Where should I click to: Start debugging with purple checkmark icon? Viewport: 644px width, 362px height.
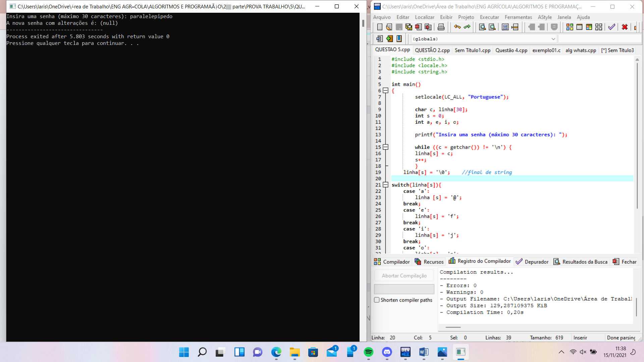point(612,27)
